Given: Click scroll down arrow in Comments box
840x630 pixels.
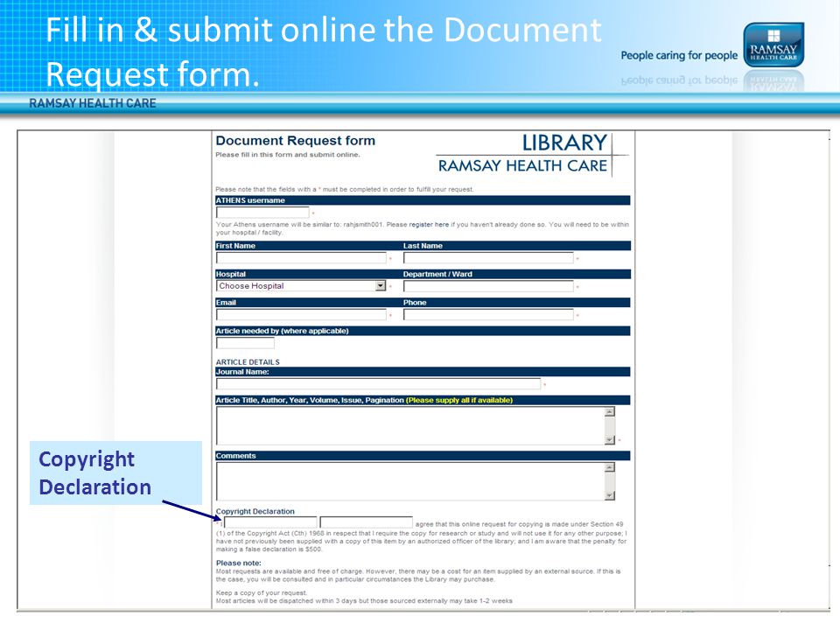Looking at the screenshot, I should (610, 495).
